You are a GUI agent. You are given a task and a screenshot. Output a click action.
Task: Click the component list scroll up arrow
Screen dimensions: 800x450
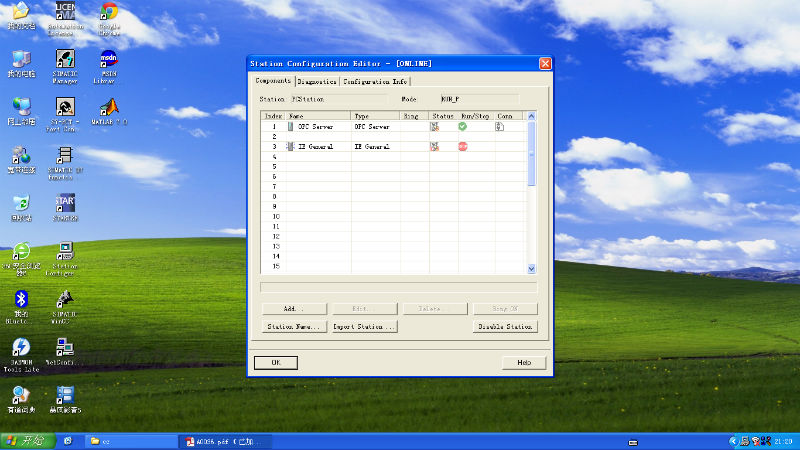click(x=531, y=116)
